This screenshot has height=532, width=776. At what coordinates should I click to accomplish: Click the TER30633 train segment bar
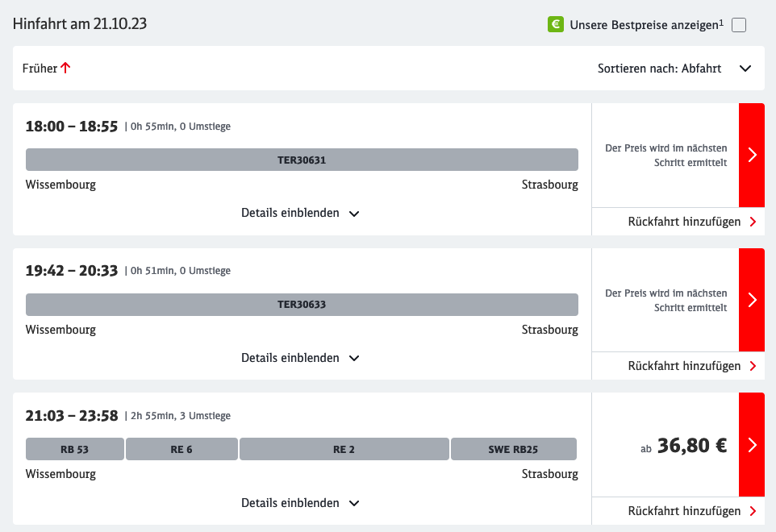point(302,305)
